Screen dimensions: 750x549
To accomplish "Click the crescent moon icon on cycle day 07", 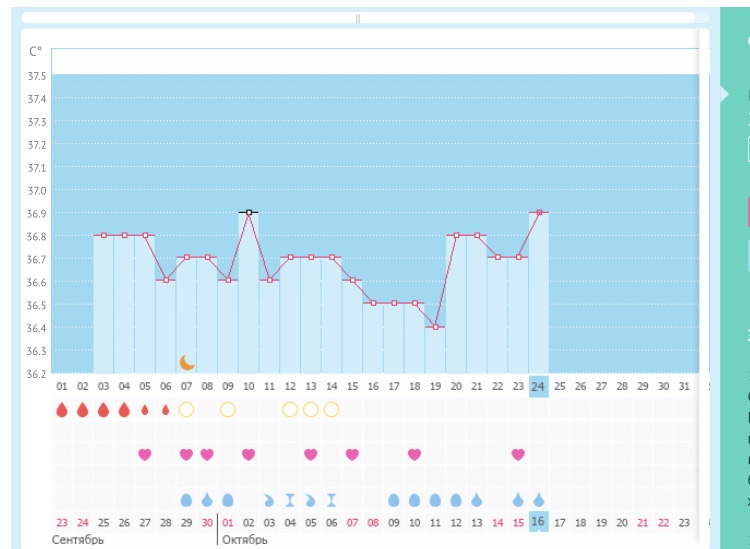I will pos(187,362).
